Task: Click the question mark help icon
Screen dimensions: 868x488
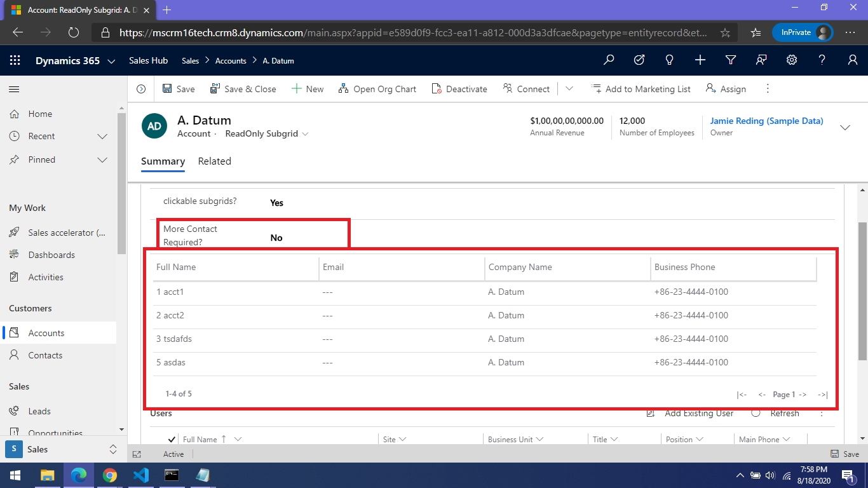Action: [x=822, y=60]
